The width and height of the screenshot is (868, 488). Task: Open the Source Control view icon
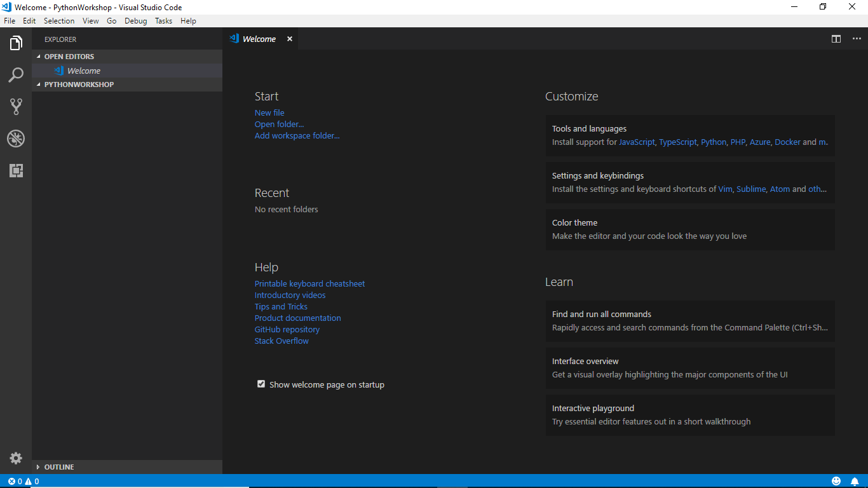(16, 107)
